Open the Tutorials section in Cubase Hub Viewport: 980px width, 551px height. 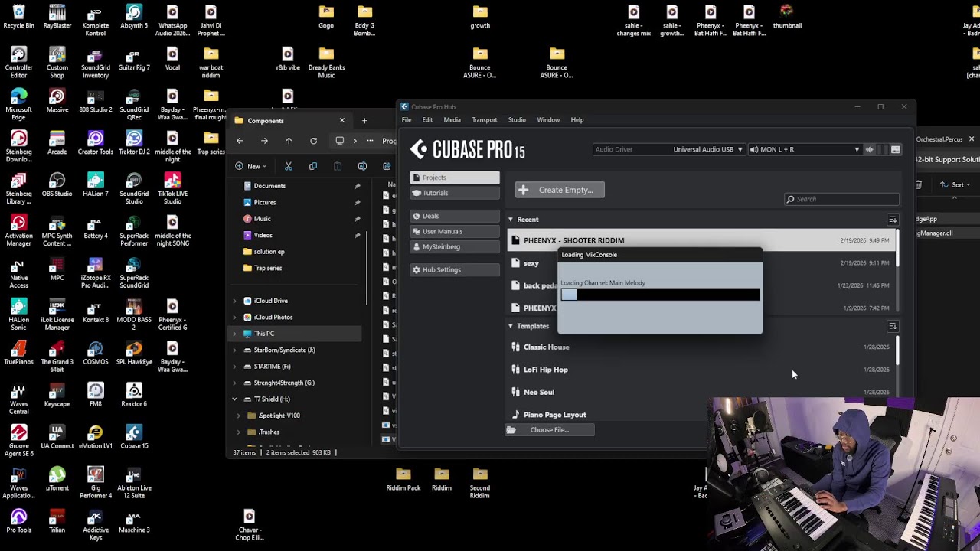tap(455, 193)
